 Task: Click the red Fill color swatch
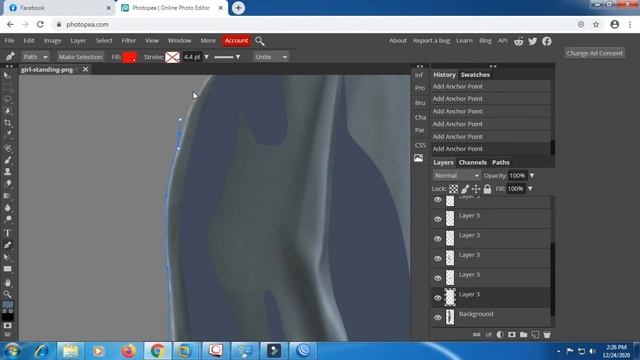click(130, 57)
